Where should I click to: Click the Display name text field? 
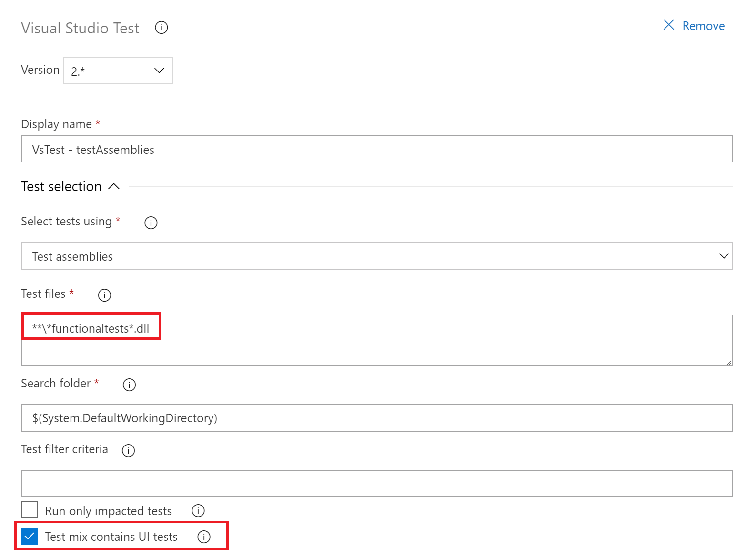[x=376, y=150]
